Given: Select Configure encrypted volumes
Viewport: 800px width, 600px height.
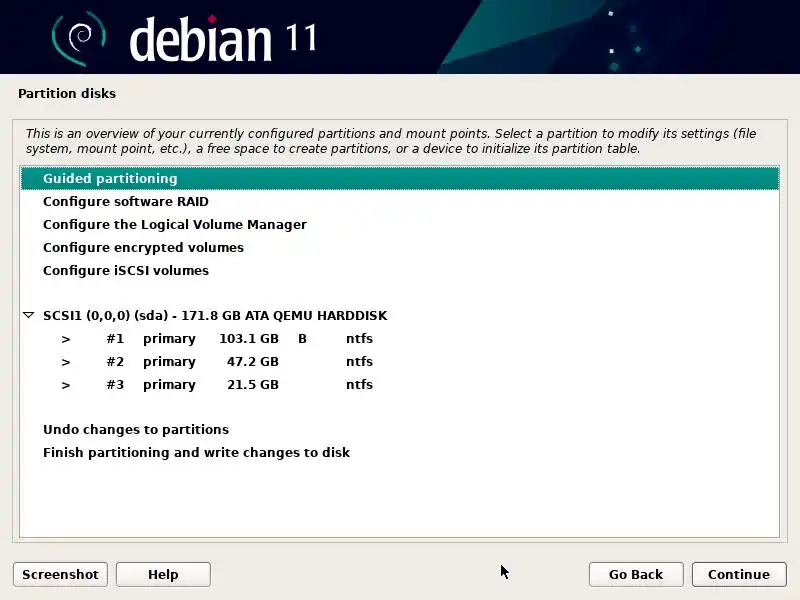Looking at the screenshot, I should (x=400, y=247).
